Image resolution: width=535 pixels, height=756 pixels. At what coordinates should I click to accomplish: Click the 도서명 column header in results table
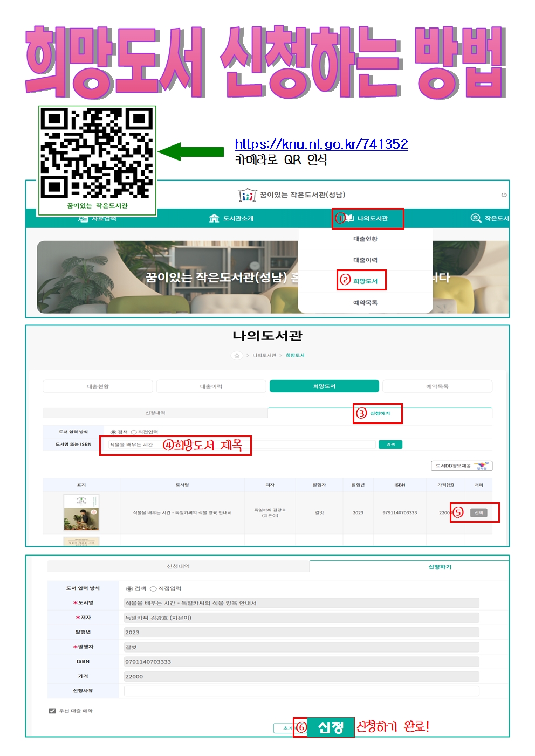coord(182,485)
